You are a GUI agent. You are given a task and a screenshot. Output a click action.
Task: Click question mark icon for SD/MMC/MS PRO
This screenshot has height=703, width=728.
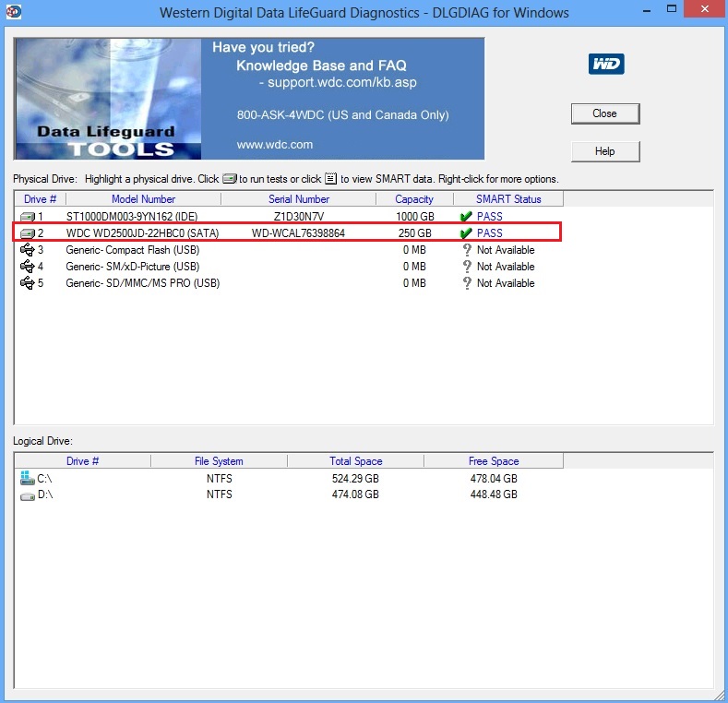pyautogui.click(x=467, y=283)
